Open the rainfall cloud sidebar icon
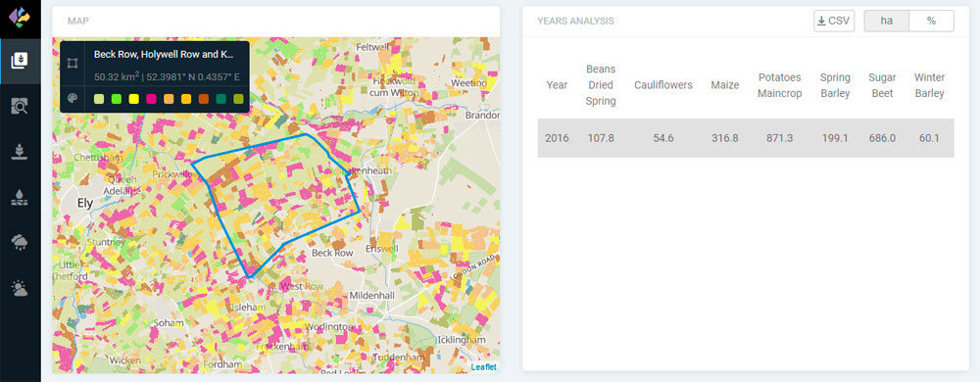 click(20, 243)
